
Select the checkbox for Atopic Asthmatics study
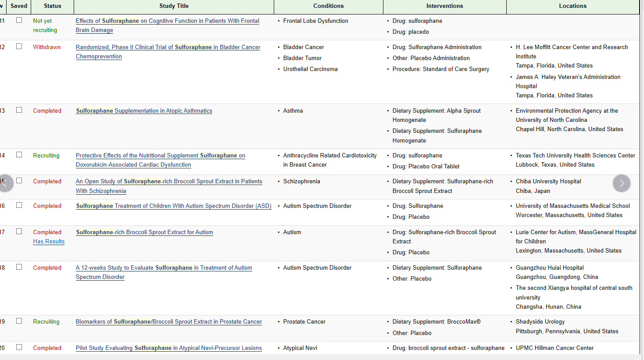pyautogui.click(x=19, y=110)
